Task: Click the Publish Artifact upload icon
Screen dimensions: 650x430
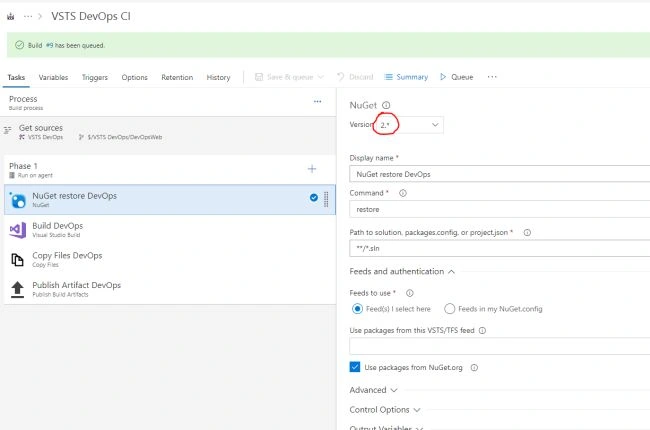Action: pyautogui.click(x=17, y=289)
